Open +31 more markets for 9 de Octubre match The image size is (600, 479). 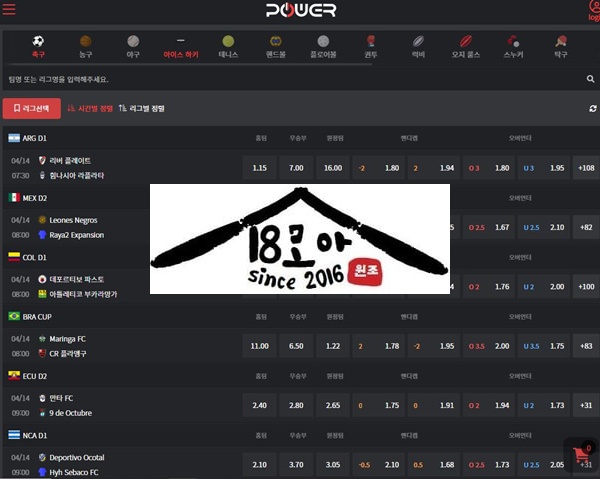(x=586, y=405)
